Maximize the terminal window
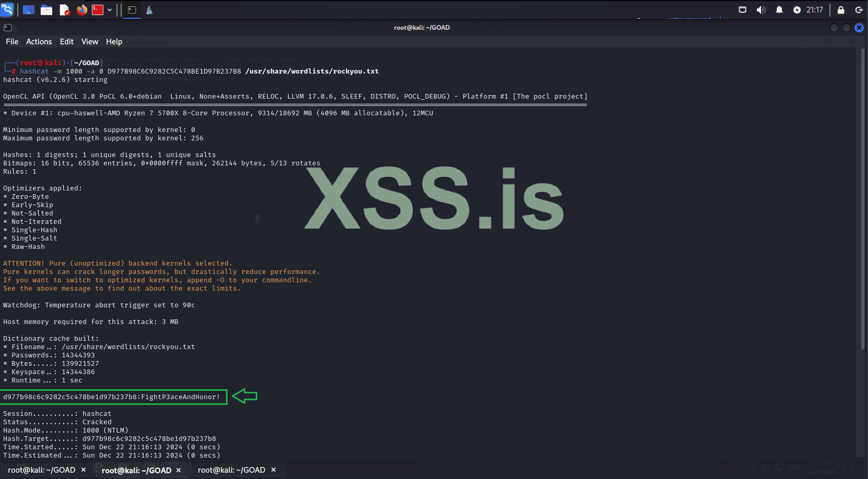 847,28
